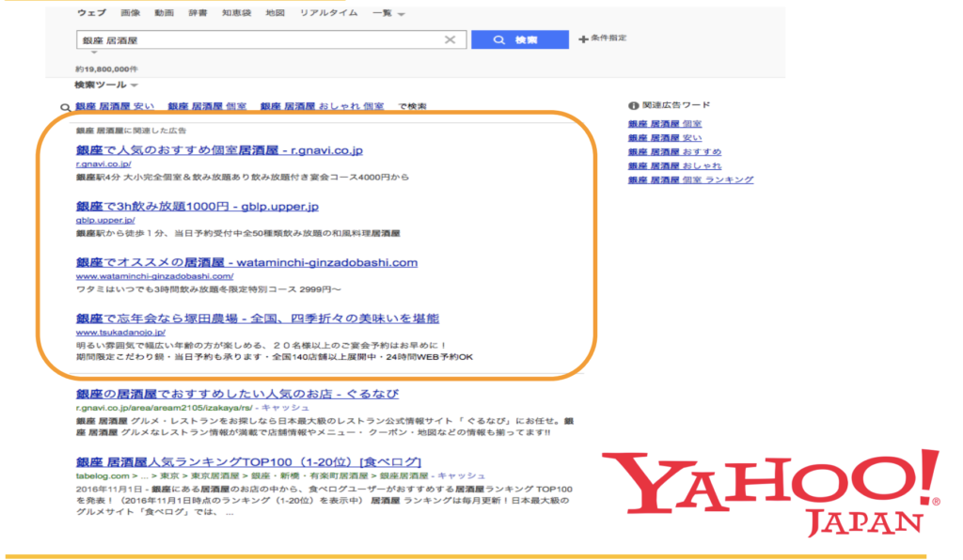Image resolution: width=963 pixels, height=560 pixels.
Task: Open the 銀座で人気のおすすめ個室居酒屋 ad link
Action: click(x=219, y=150)
